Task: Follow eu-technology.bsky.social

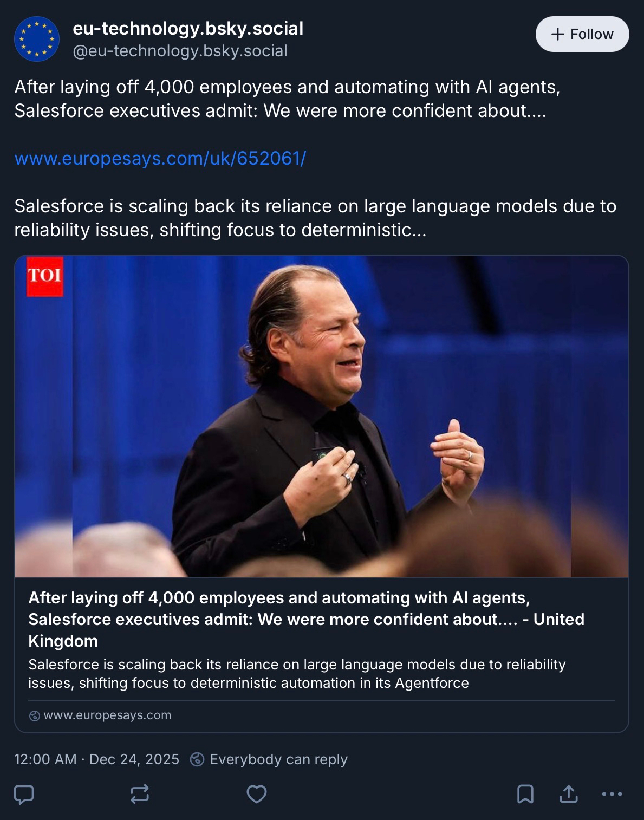Action: tap(582, 34)
